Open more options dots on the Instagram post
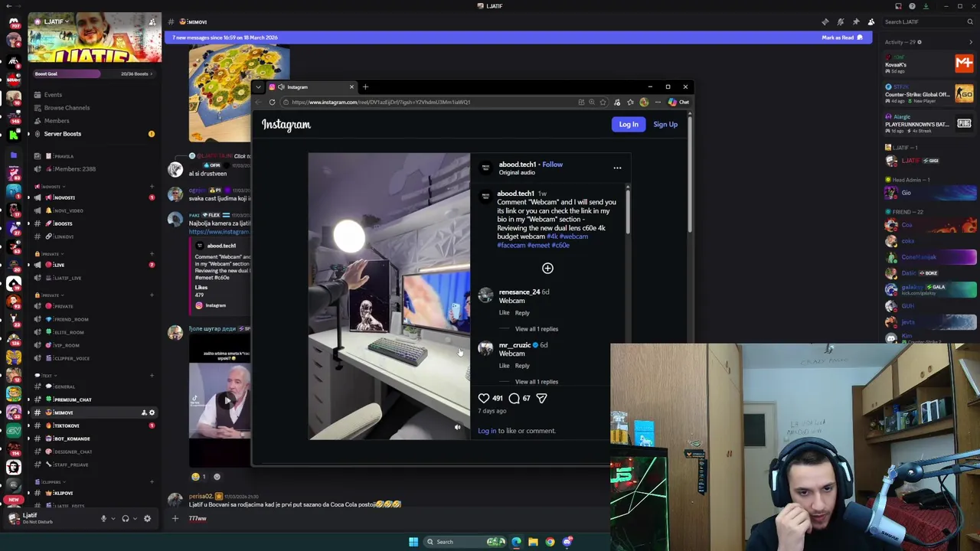The image size is (980, 551). 617,168
